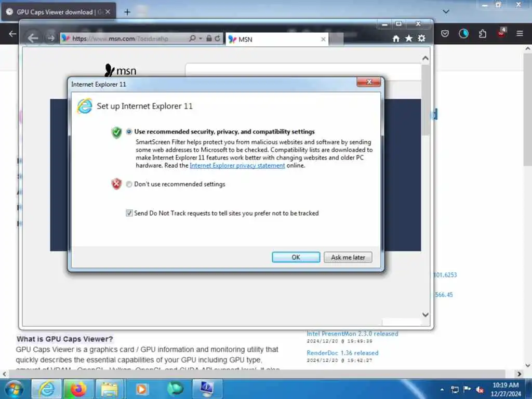Screen dimensions: 532x399
Task: Open Firefox extensions puzzle icon
Action: click(483, 34)
